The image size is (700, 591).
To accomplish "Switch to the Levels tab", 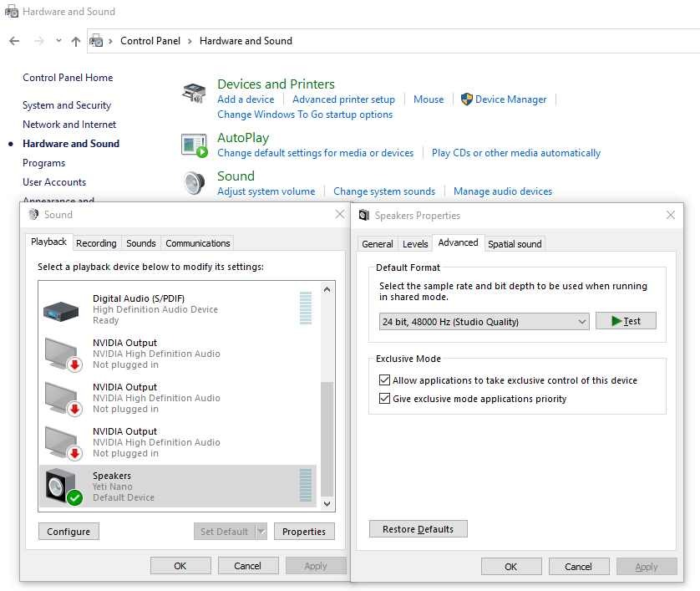I will coord(415,244).
